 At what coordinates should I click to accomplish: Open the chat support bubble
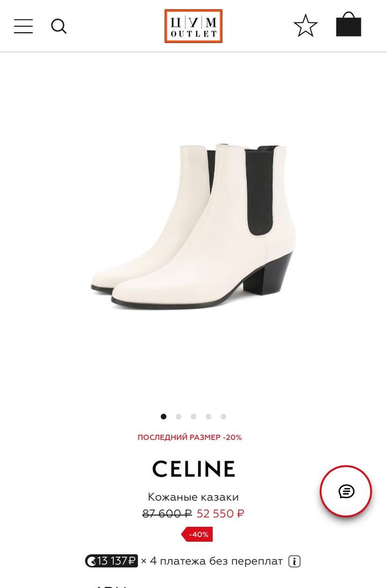point(346,491)
